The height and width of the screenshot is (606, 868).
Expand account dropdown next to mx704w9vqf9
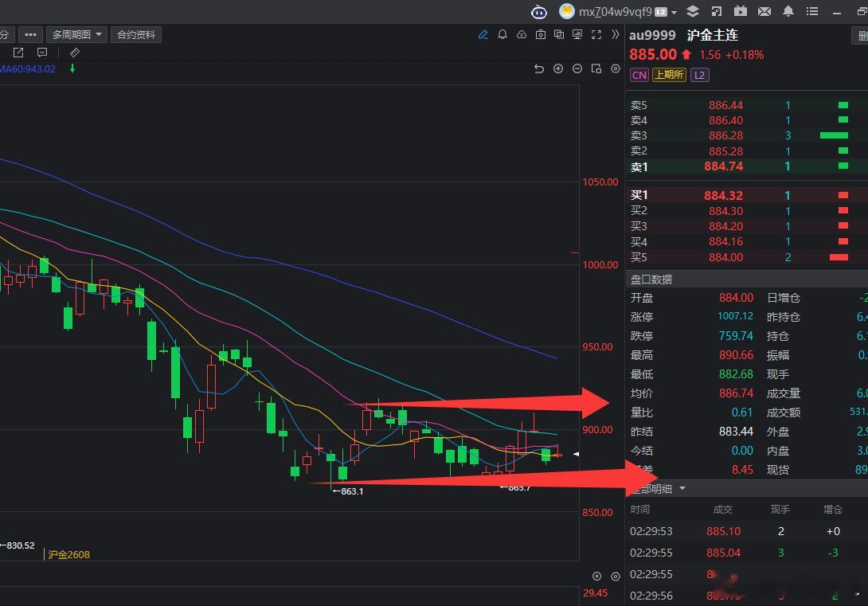pos(674,12)
